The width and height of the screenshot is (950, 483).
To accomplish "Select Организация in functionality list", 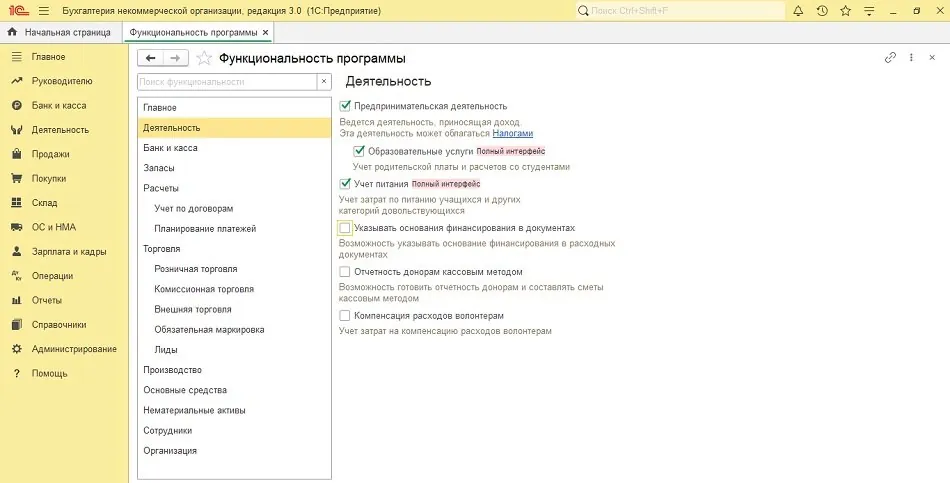I will pos(234,451).
